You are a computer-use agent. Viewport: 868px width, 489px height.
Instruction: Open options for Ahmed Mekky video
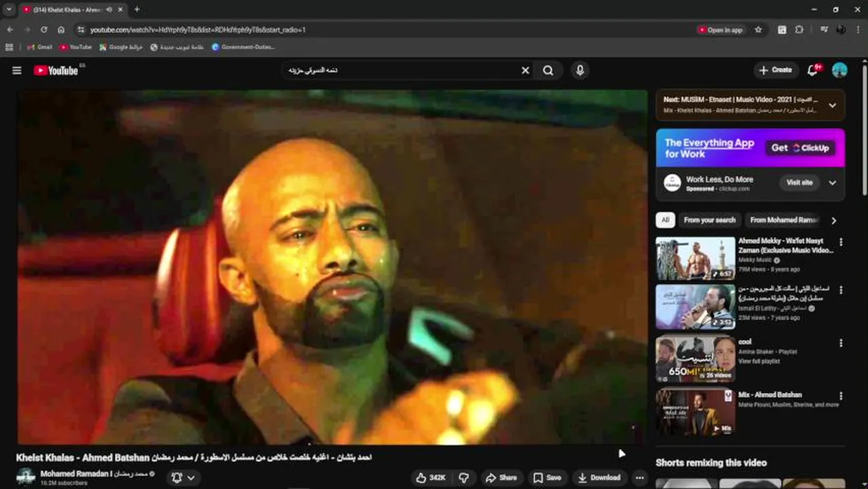[841, 242]
